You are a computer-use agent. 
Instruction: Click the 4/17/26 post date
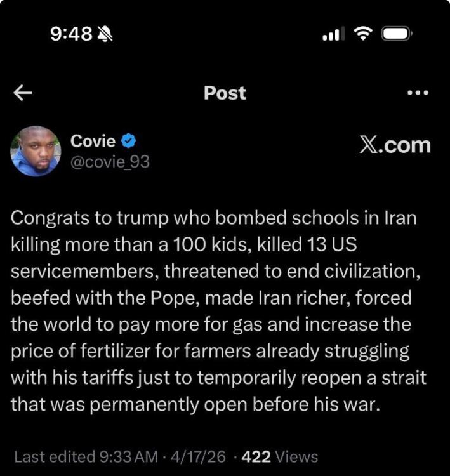(194, 456)
